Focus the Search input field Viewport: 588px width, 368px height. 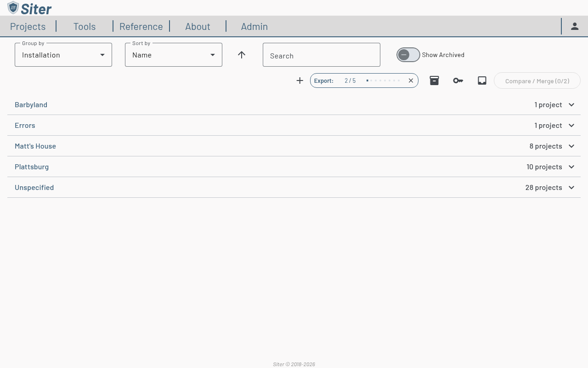pos(322,55)
